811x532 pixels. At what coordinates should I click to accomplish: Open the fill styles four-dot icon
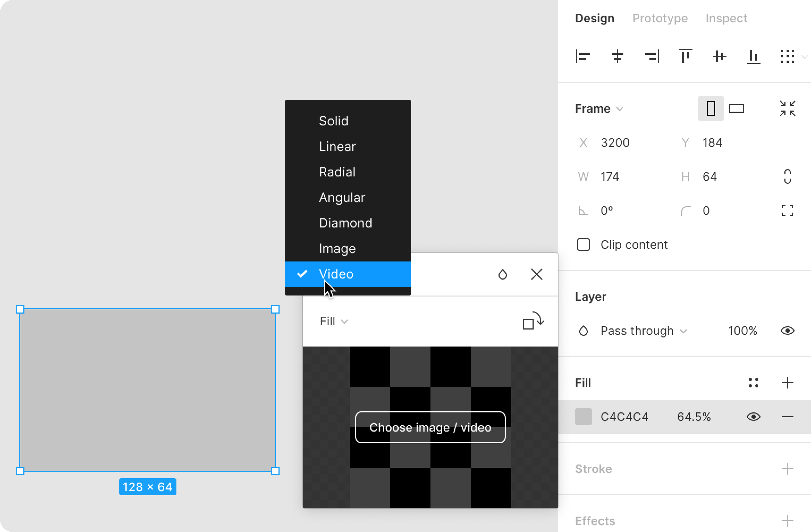click(x=753, y=383)
